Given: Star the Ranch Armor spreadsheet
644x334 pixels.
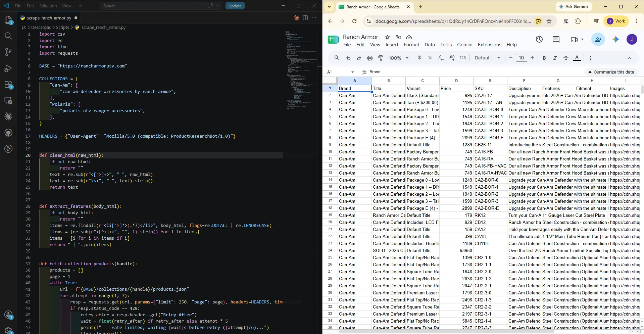Looking at the screenshot, I should coord(388,37).
